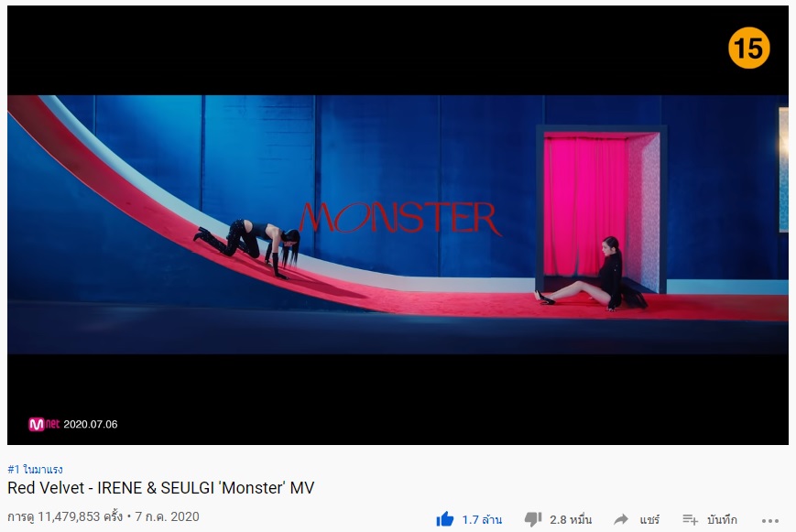Click the 2020.07.06 date overlay
Screen dimensions: 796x532
[91, 424]
